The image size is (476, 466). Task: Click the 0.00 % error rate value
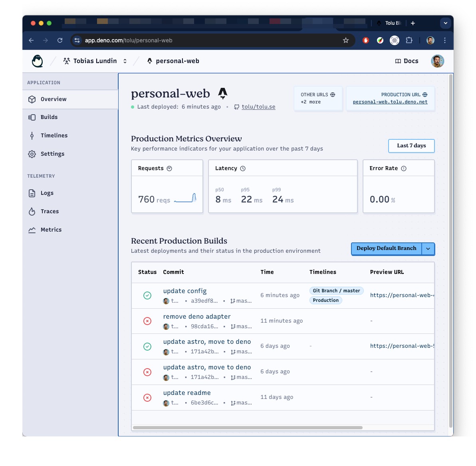(383, 199)
